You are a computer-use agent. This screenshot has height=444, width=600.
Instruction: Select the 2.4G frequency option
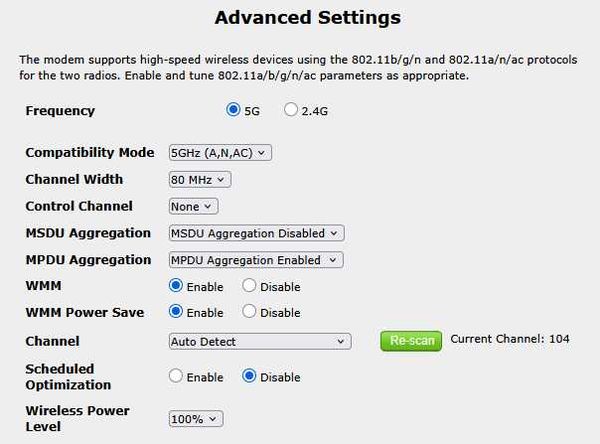click(291, 110)
